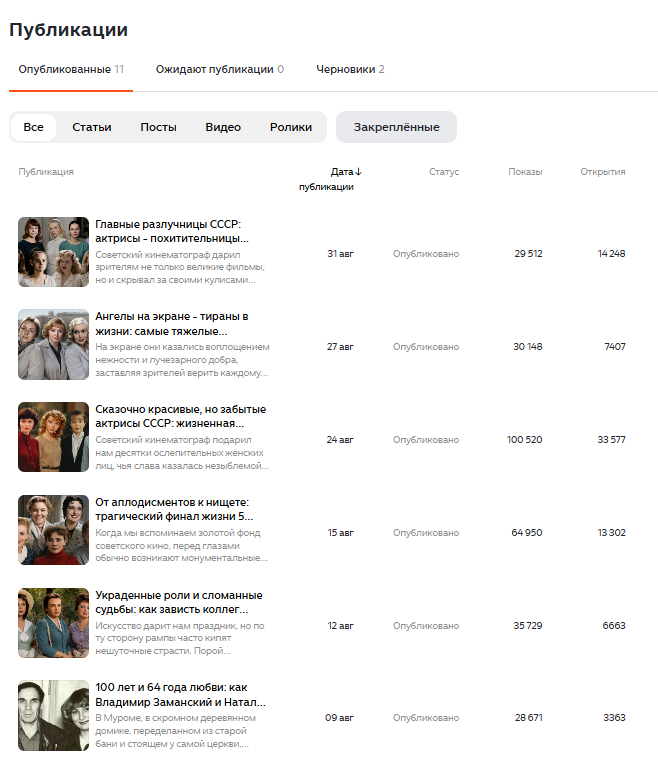658x760 pixels.
Task: Open the Владимир Заманский article thumbnail
Action: (54, 715)
